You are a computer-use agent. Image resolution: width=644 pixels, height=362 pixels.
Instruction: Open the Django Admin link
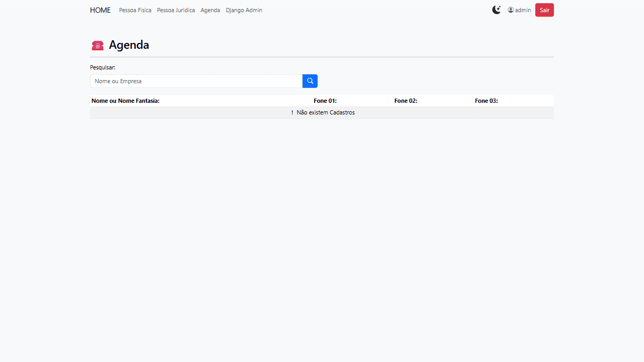coord(244,10)
